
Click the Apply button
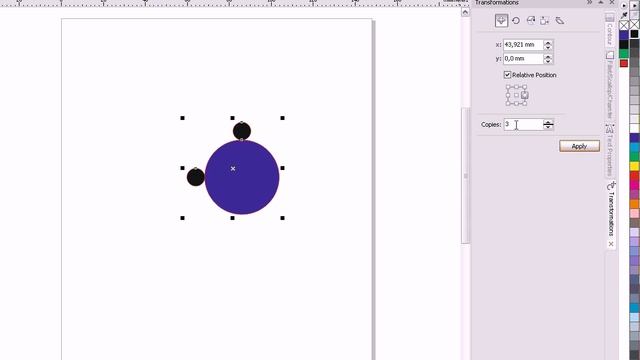pyautogui.click(x=579, y=146)
